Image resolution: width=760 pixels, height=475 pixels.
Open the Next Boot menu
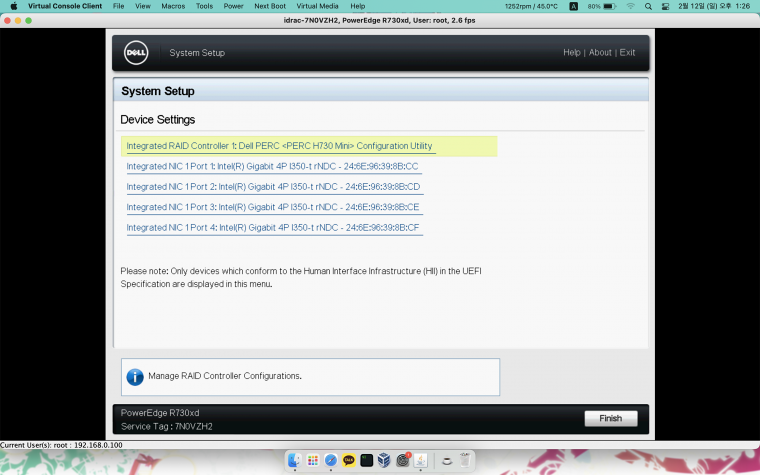coord(270,6)
